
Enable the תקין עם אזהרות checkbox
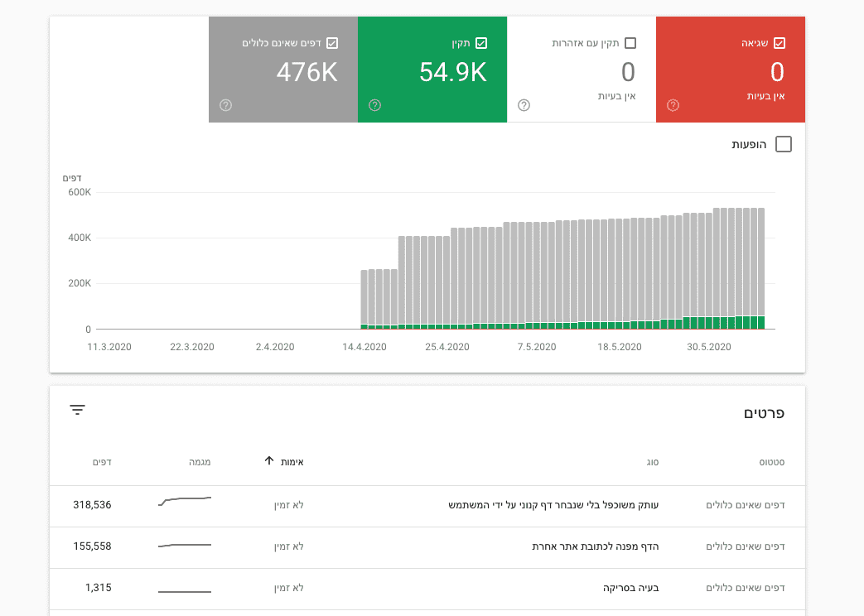[630, 43]
